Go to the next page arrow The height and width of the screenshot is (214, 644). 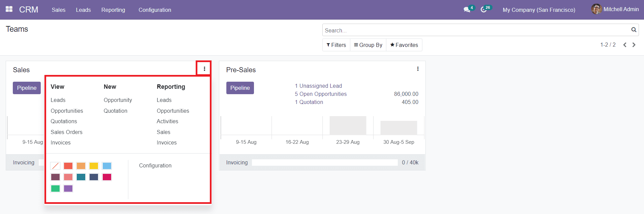pyautogui.click(x=634, y=45)
